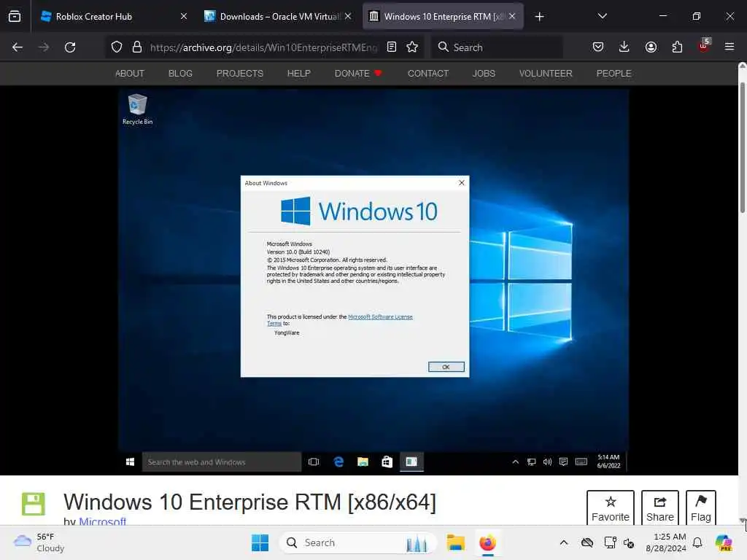
Task: Open browser extensions puzzle icon
Action: 677,47
